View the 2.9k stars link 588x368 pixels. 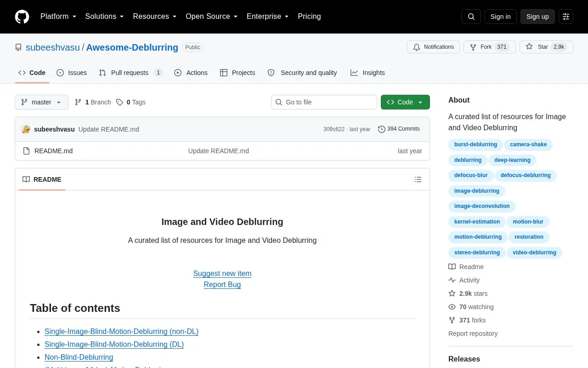coord(468,293)
